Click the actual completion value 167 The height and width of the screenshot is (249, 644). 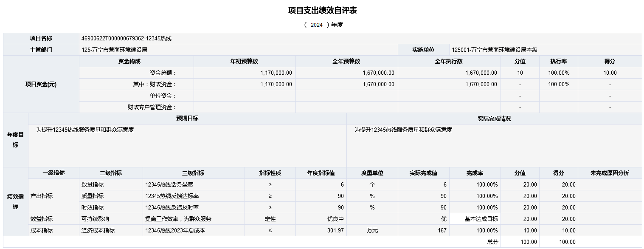click(442, 231)
